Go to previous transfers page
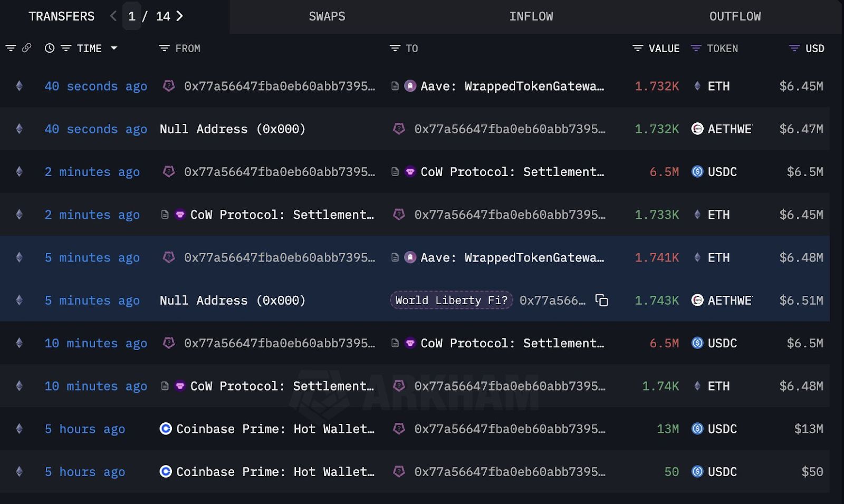Screen dimensions: 844x504 pyautogui.click(x=113, y=16)
